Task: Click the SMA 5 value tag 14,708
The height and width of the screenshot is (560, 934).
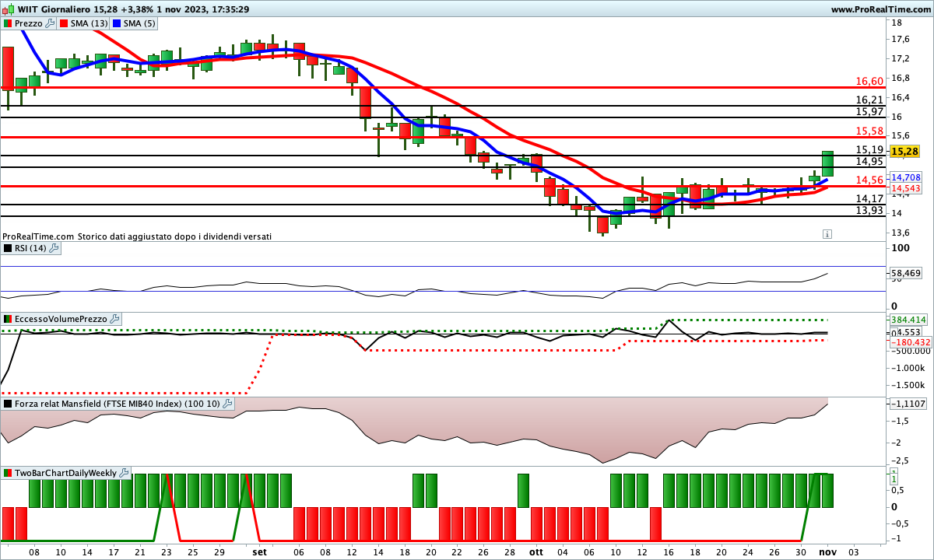Action: click(x=907, y=178)
